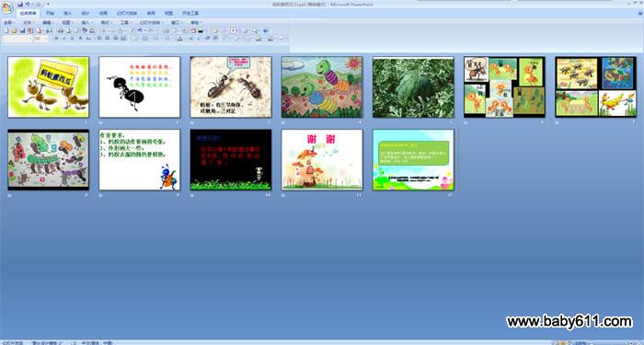Switch to the 动画 ribbon tab

coord(103,13)
